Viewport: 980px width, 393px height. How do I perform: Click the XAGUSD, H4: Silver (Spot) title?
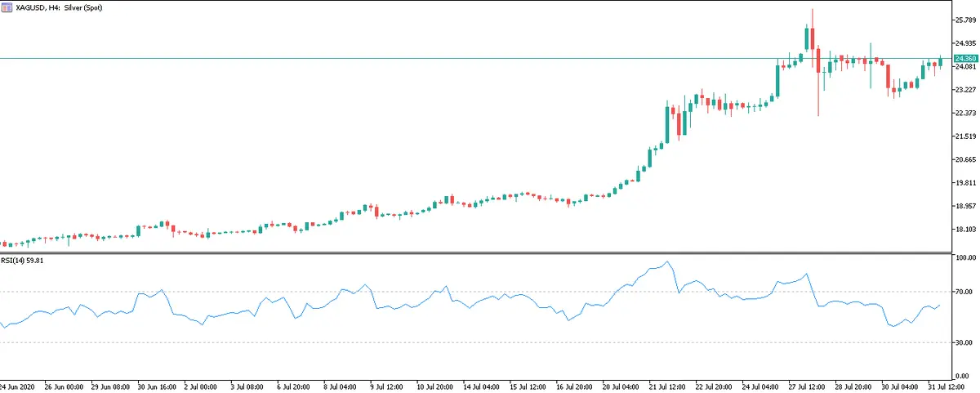59,7
